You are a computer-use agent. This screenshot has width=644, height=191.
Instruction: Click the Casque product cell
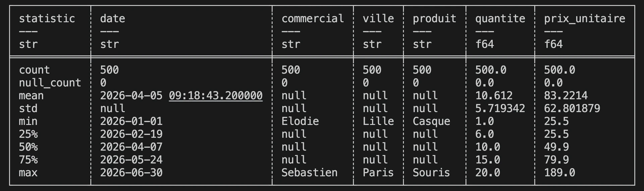click(x=431, y=121)
